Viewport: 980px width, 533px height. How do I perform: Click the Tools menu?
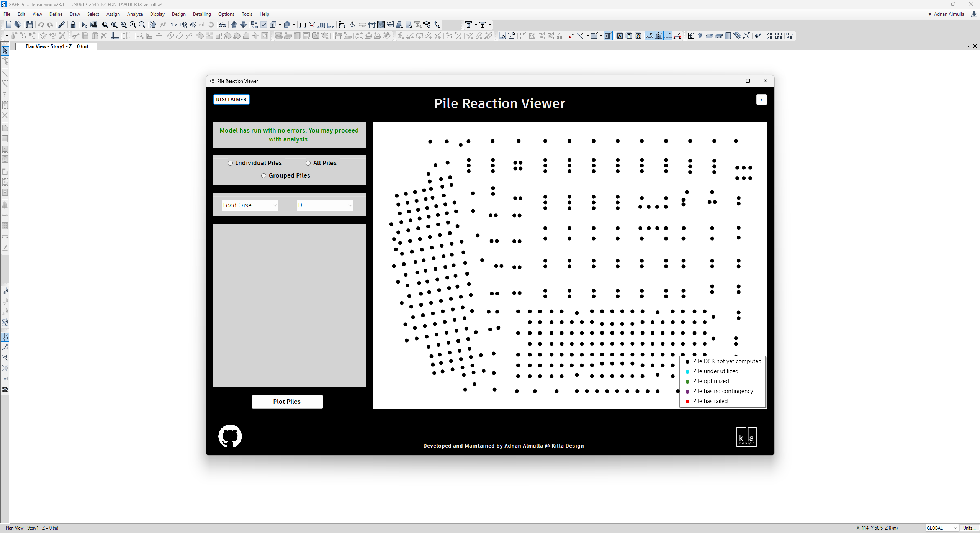tap(247, 14)
